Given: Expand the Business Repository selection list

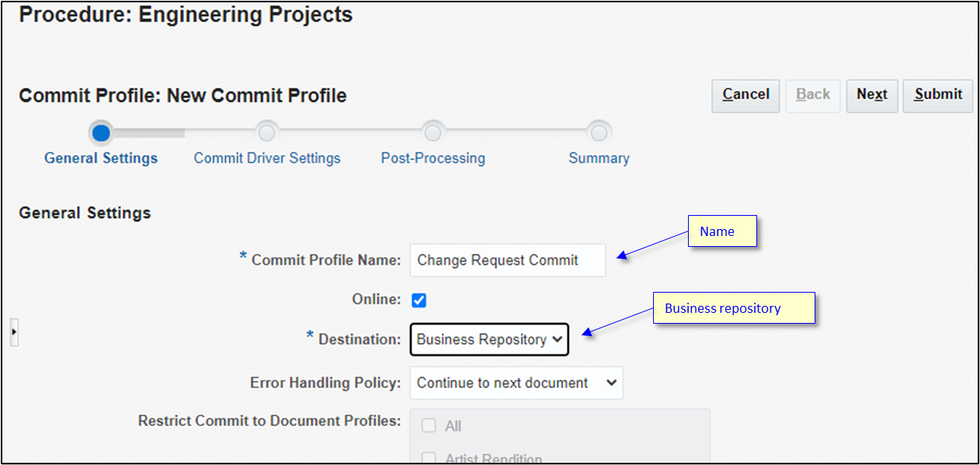Looking at the screenshot, I should click(x=489, y=339).
